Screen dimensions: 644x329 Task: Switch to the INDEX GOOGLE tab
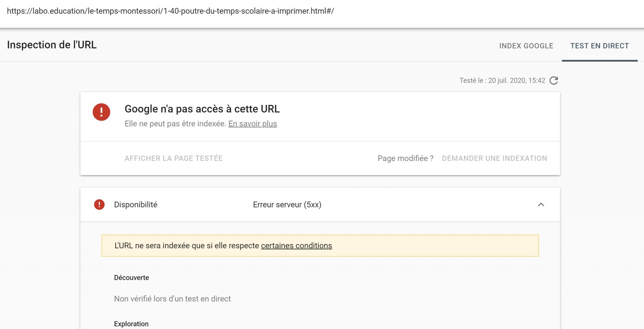pyautogui.click(x=526, y=46)
